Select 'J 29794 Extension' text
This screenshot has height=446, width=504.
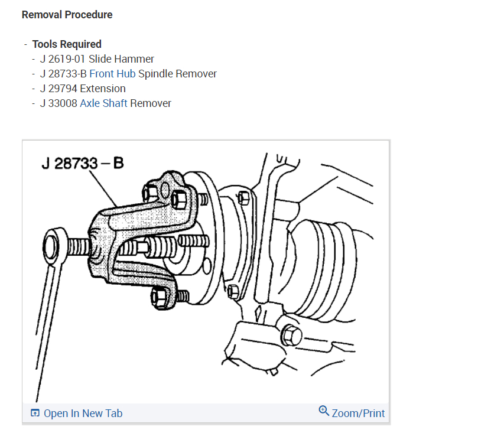click(83, 89)
